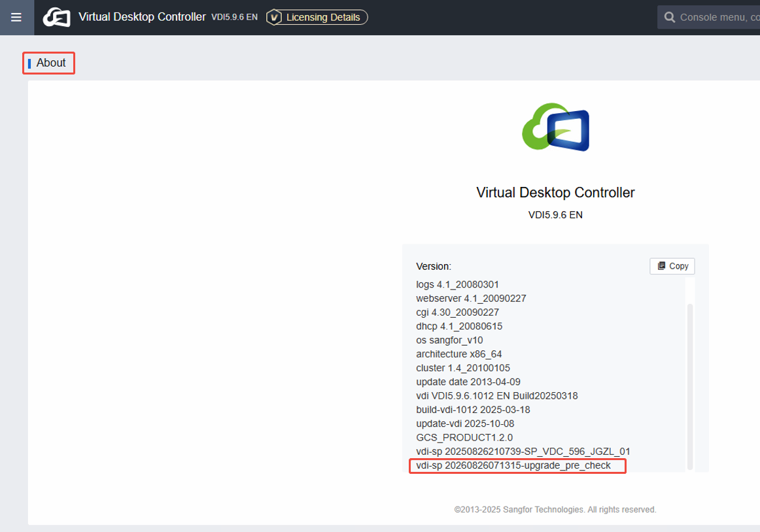This screenshot has width=760, height=532.
Task: Click the Version: label
Action: tap(434, 267)
